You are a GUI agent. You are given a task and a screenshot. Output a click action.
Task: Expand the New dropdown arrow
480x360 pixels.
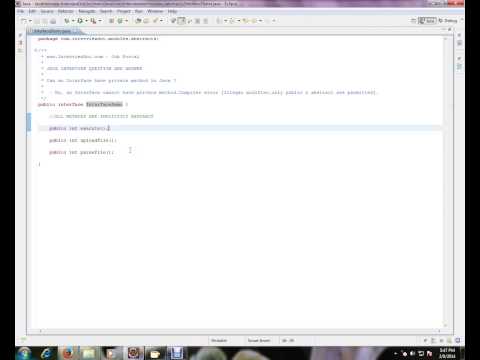[30, 21]
